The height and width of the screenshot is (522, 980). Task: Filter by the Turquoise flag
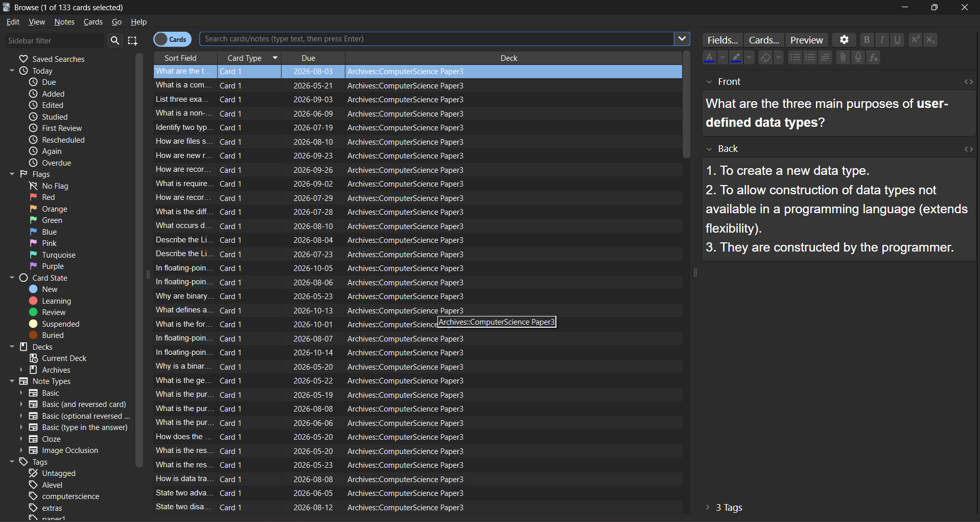53,255
